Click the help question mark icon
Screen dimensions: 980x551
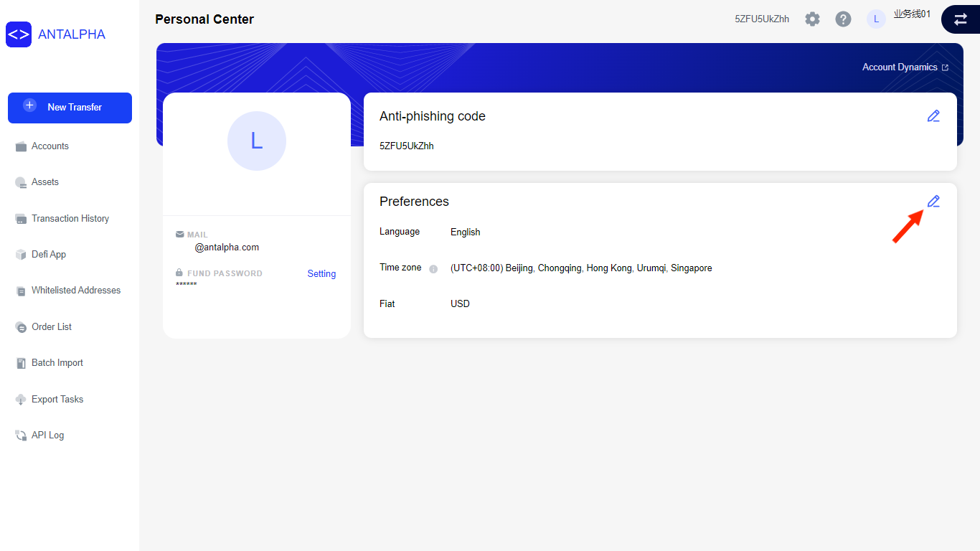[843, 19]
